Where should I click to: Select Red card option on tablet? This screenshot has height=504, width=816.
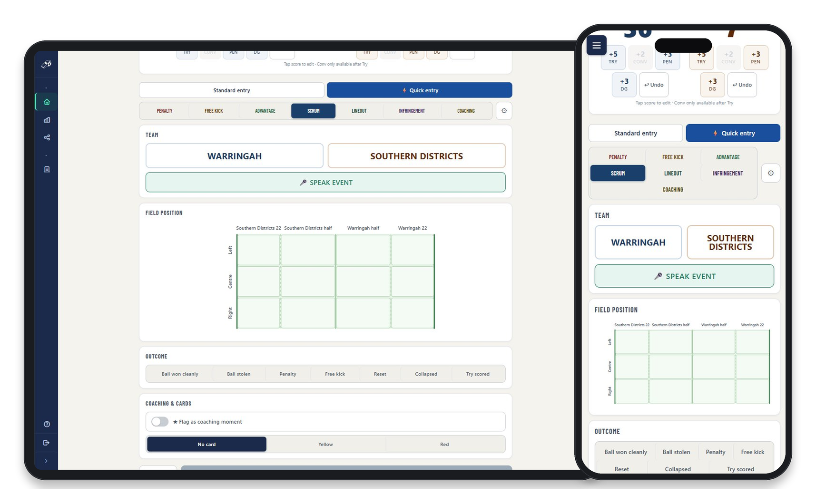point(444,444)
